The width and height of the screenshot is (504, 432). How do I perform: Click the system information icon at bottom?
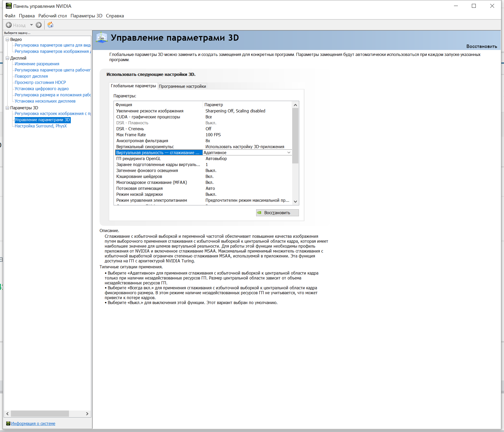pyautogui.click(x=8, y=423)
